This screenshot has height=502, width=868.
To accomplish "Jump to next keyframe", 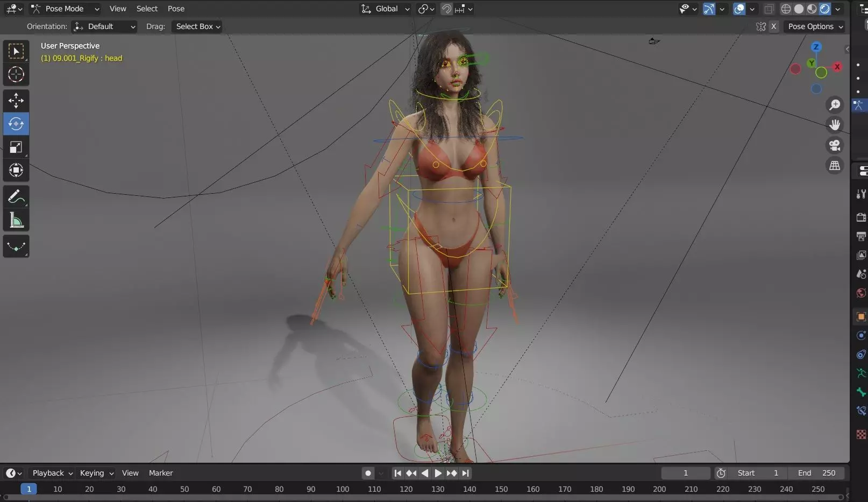I will [x=452, y=473].
